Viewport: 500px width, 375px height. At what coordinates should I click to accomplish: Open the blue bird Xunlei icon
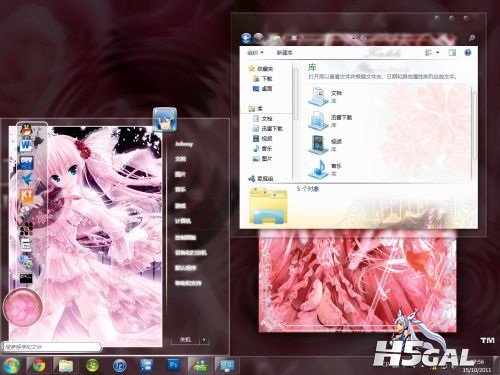(x=27, y=179)
